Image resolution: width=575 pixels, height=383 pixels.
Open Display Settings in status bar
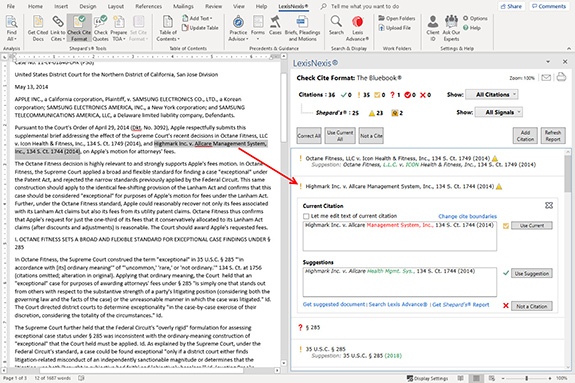(427, 378)
